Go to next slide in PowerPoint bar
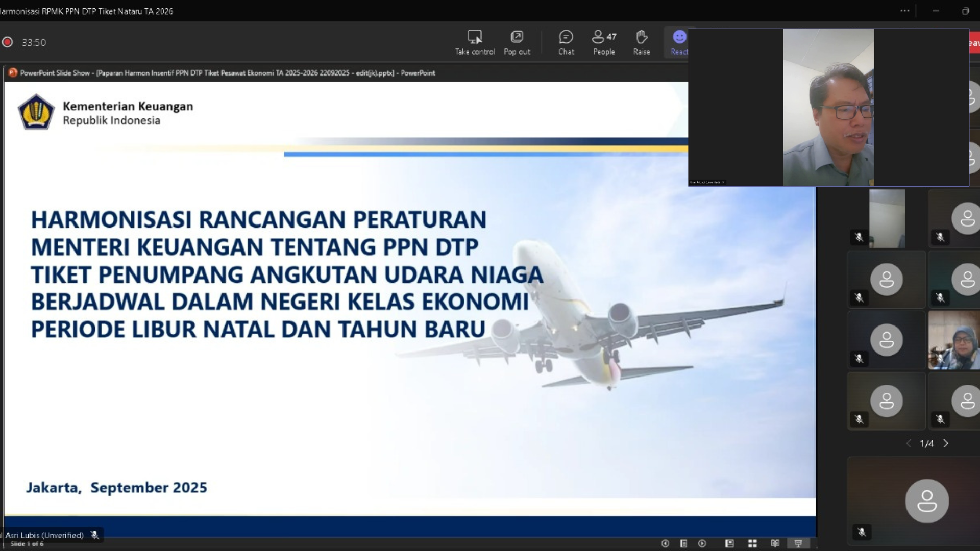 [702, 543]
